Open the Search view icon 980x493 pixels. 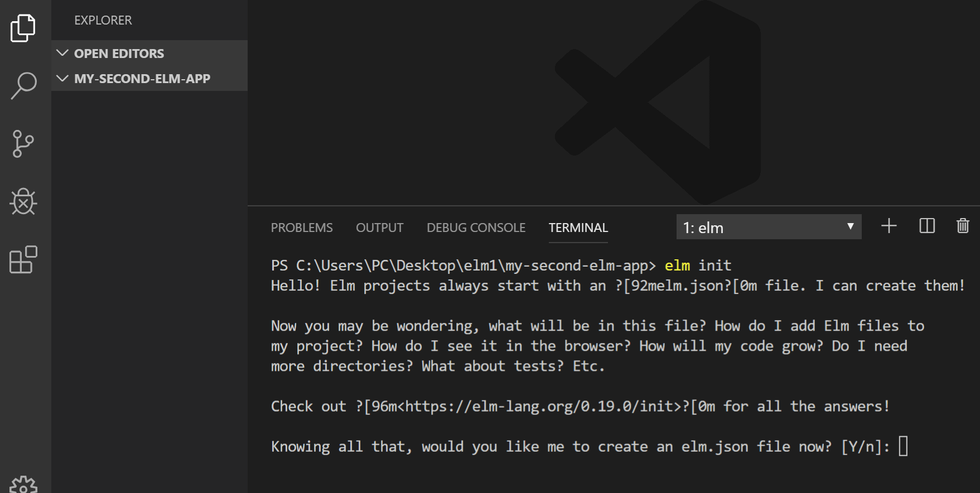pyautogui.click(x=23, y=86)
